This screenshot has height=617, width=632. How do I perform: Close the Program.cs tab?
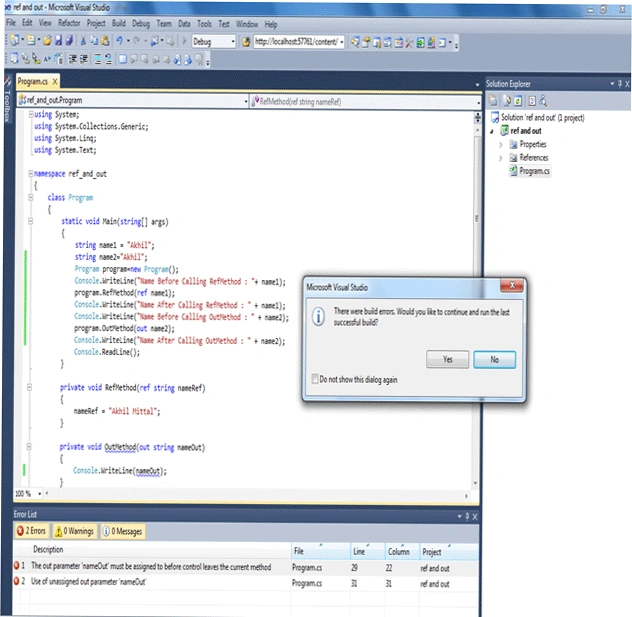click(x=55, y=82)
